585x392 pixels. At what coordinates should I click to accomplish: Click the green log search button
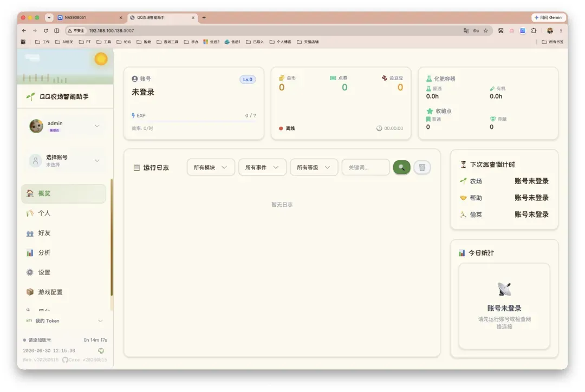(402, 167)
